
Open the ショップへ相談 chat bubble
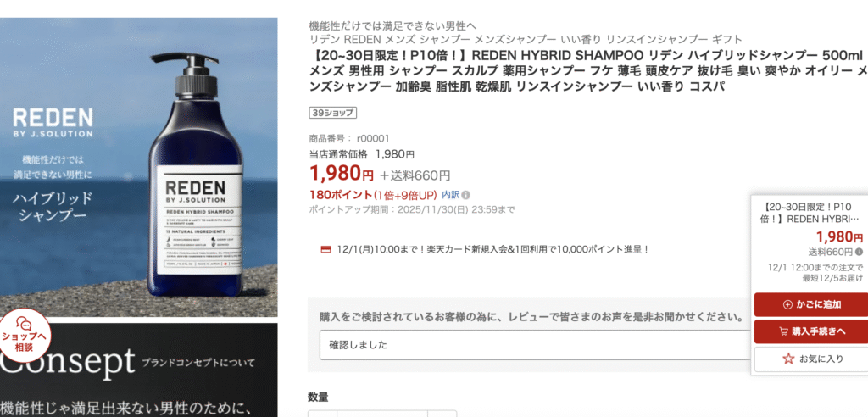click(x=25, y=334)
